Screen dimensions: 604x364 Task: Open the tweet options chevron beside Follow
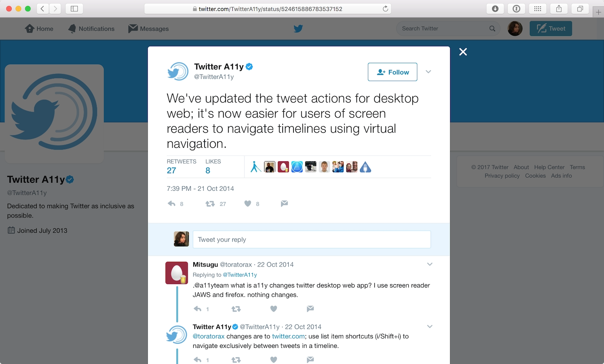(x=428, y=72)
